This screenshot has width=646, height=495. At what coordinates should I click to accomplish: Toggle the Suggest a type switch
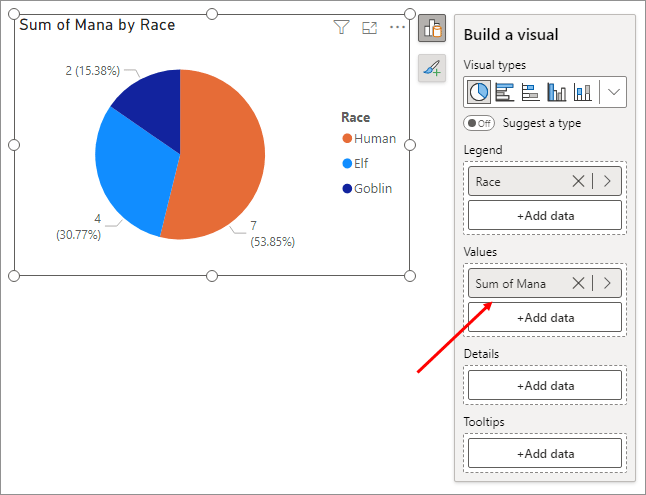point(480,123)
